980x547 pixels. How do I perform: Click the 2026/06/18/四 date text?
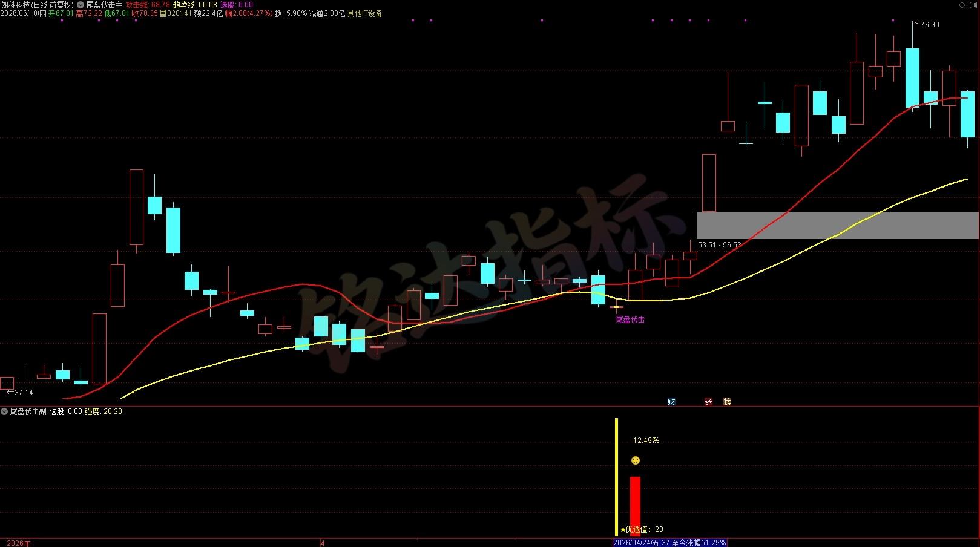tap(24, 13)
